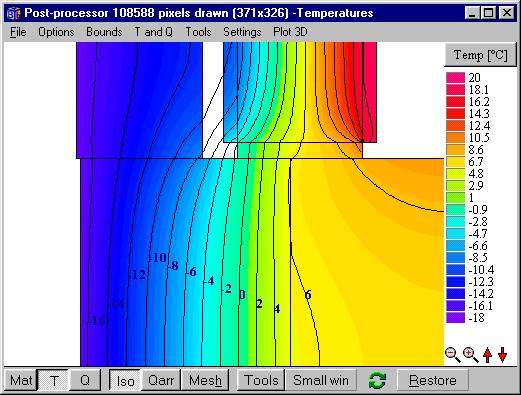Click the zoom out magnifier icon
The width and height of the screenshot is (521, 395).
pyautogui.click(x=453, y=355)
